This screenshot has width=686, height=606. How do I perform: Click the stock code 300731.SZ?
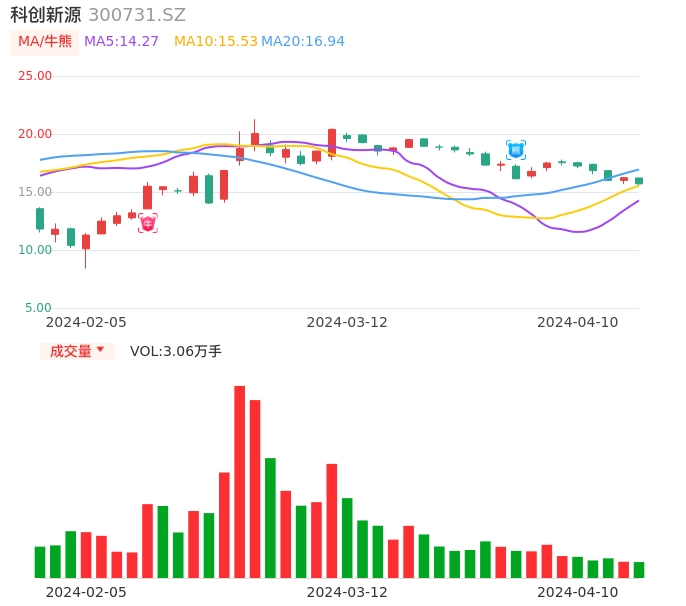tap(137, 15)
